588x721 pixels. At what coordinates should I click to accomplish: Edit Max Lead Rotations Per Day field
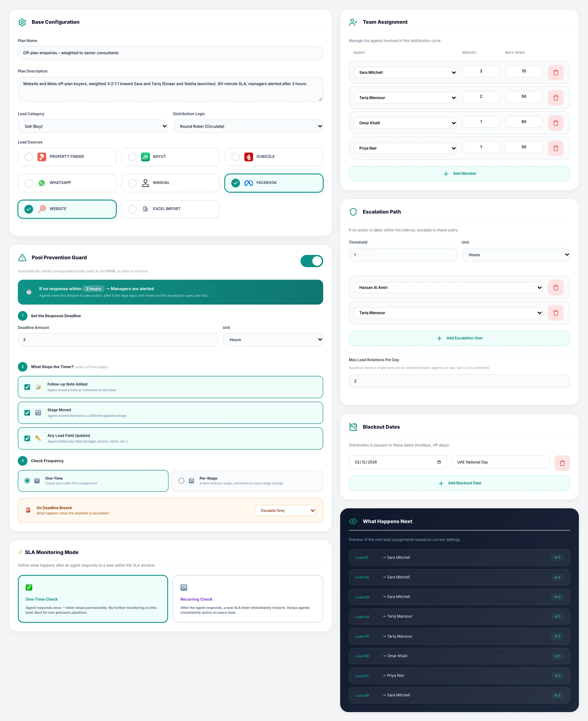459,381
